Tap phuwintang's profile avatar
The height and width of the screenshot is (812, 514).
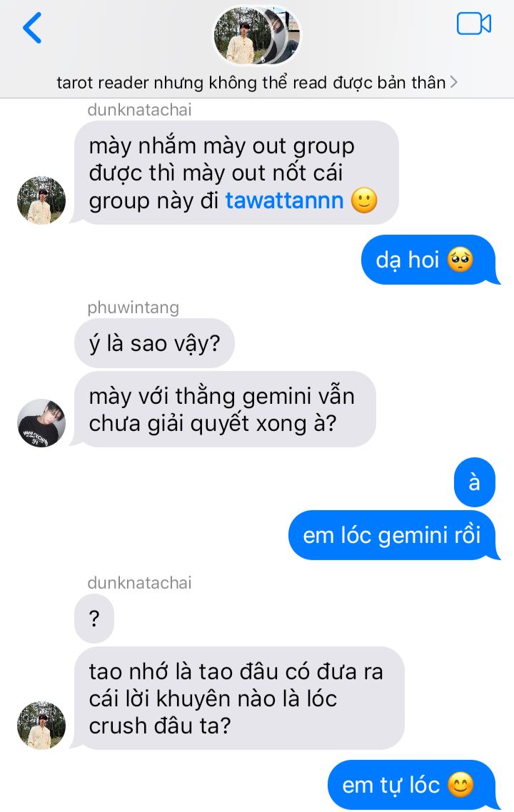pyautogui.click(x=41, y=423)
